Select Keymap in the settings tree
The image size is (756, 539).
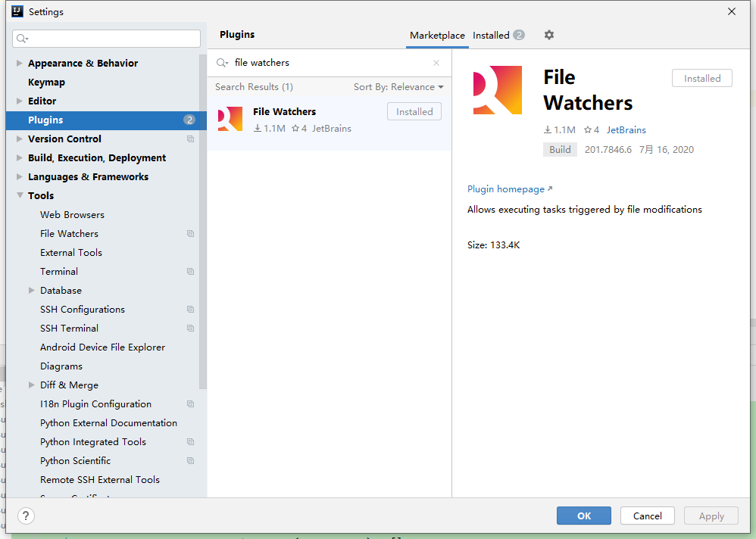(46, 83)
